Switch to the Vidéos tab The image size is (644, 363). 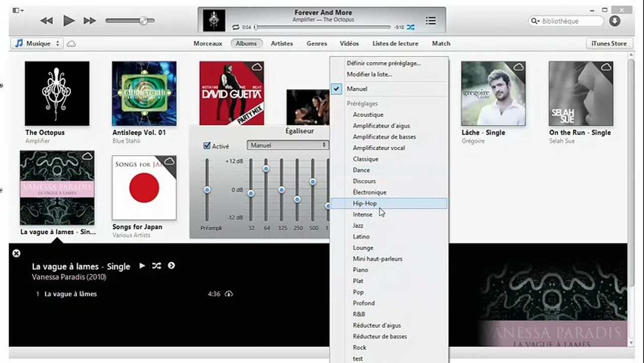pyautogui.click(x=349, y=43)
